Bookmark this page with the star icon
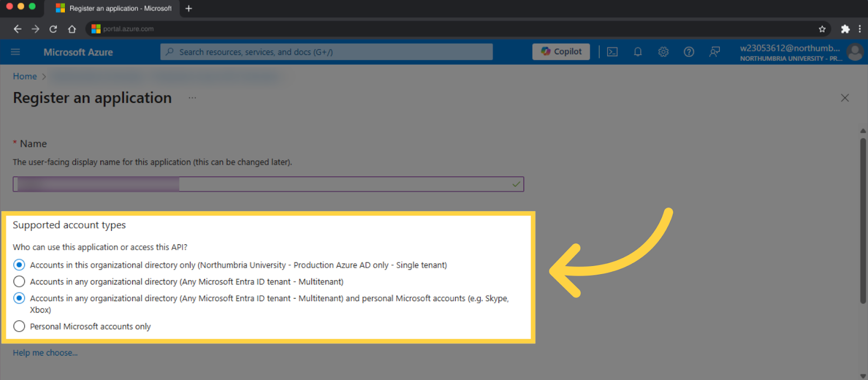The image size is (868, 380). point(822,29)
